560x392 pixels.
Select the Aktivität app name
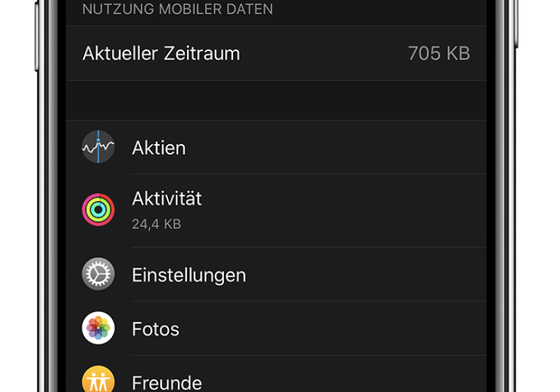click(x=167, y=199)
